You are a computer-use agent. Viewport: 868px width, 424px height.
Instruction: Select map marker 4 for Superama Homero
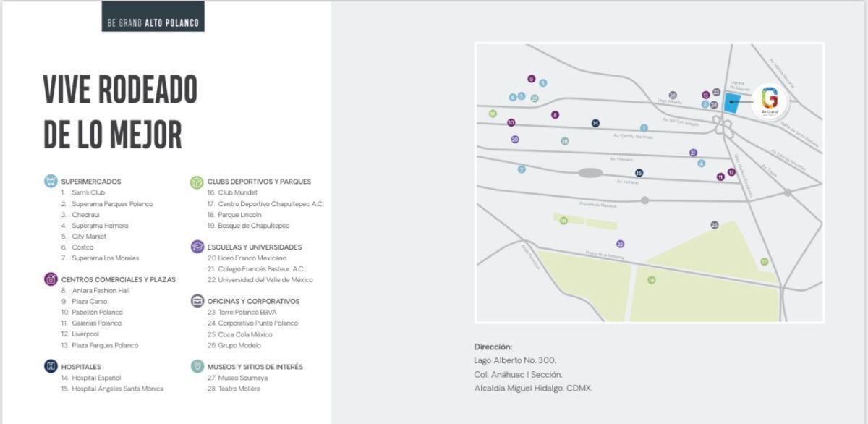701,164
